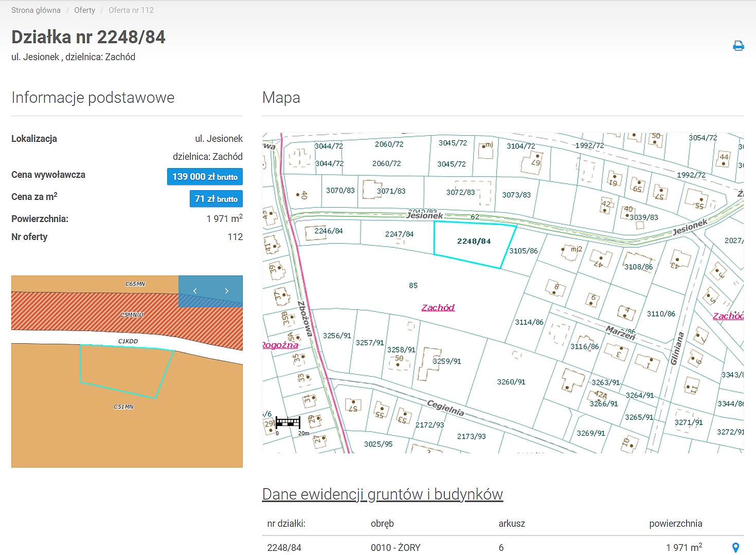The height and width of the screenshot is (555, 756).
Task: Click the 71 zł brutto price badge
Action: point(216,199)
